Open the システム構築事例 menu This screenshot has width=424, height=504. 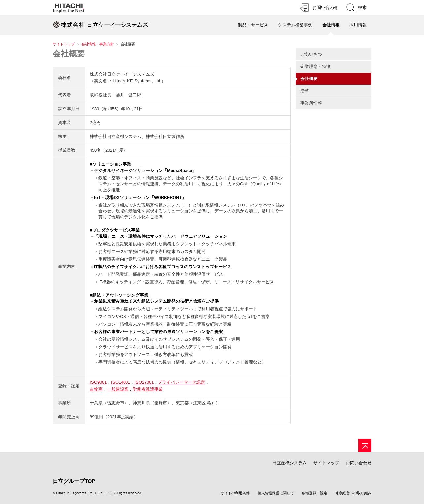pyautogui.click(x=295, y=25)
